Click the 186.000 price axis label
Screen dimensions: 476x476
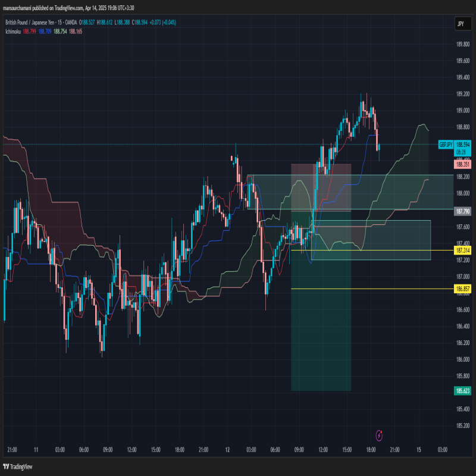463,359
